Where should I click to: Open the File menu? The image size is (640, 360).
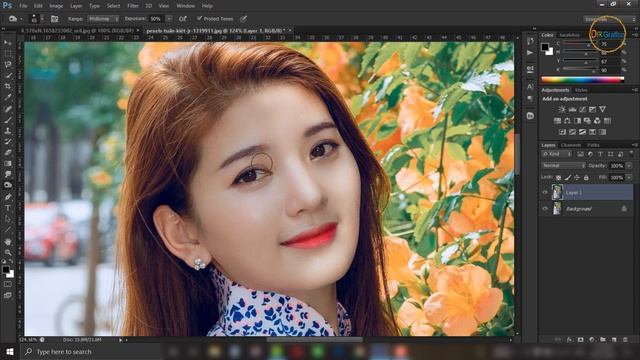23,6
